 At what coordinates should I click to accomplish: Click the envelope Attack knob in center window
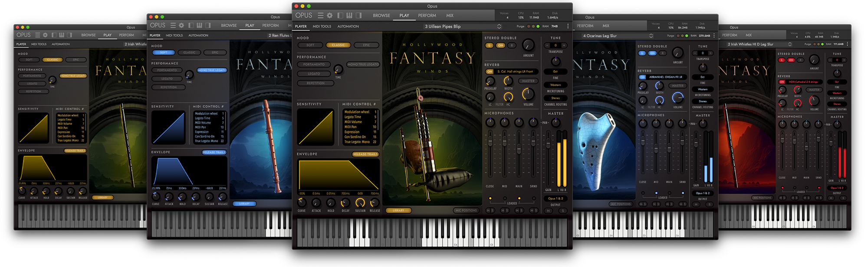pos(316,202)
